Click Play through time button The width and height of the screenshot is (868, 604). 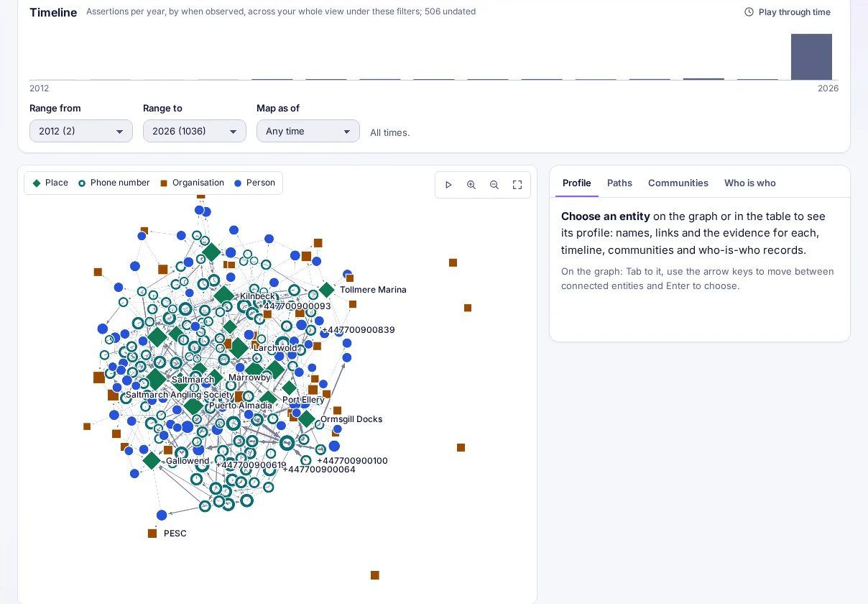[x=788, y=12]
